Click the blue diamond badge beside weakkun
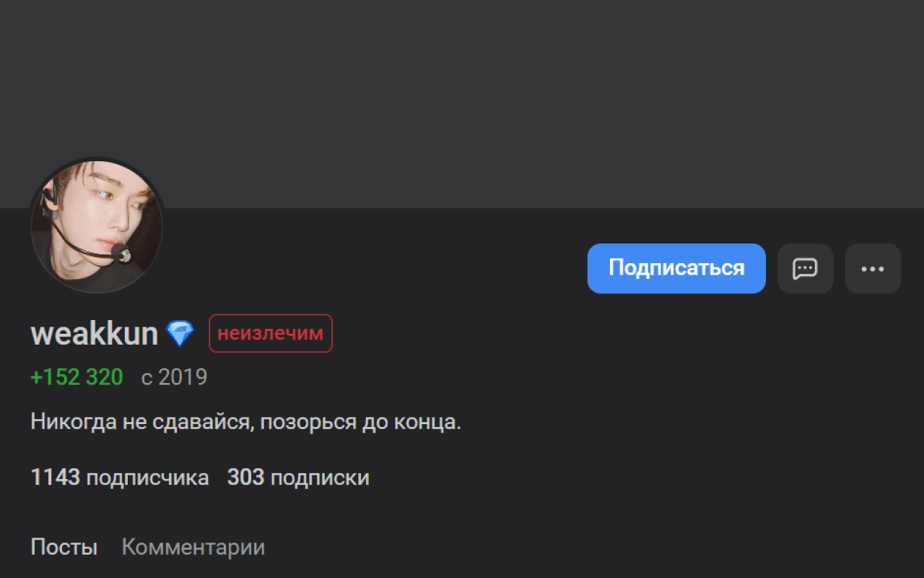 point(180,334)
